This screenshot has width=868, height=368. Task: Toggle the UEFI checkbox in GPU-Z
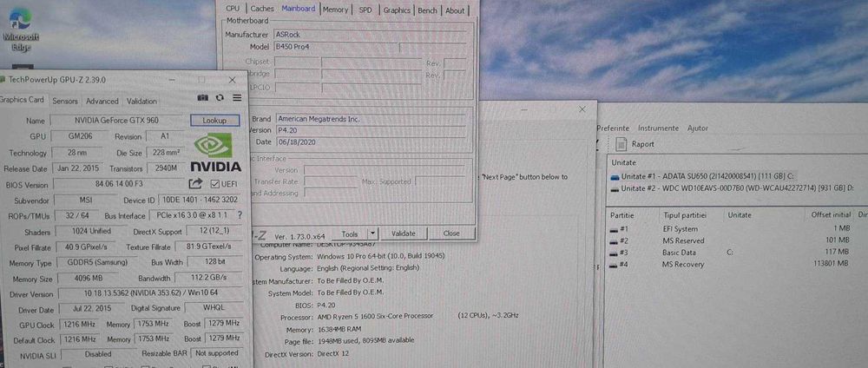coord(215,184)
